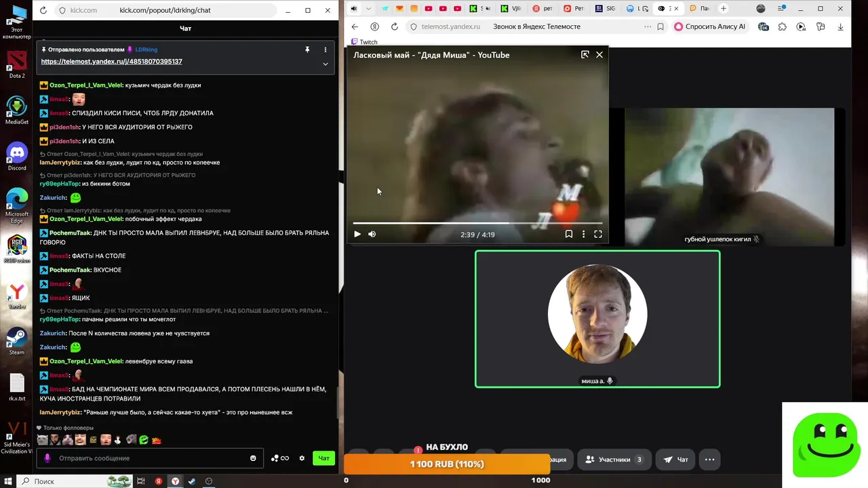Viewport: 868px width, 488px height.
Task: Mute tab sound via speaker icon
Action: point(354,9)
